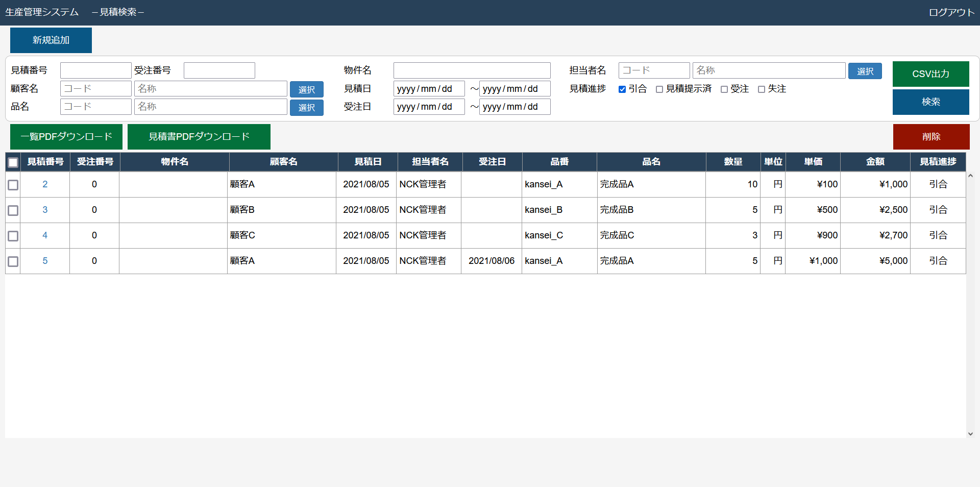Select the row checkbox for estimate 3
Screen dimensions: 980x487
pos(13,210)
